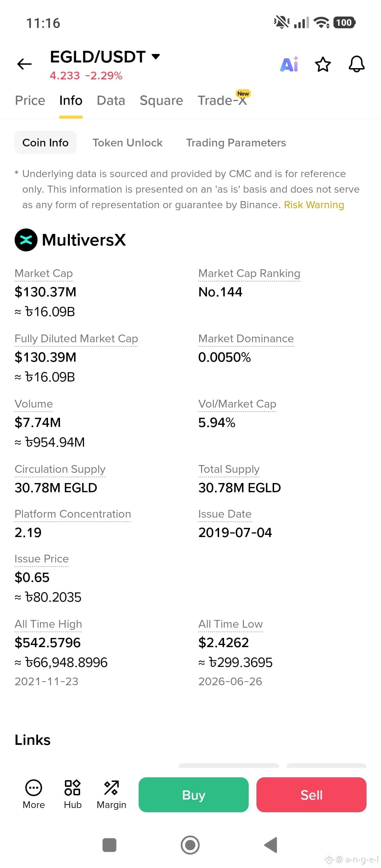The height and width of the screenshot is (868, 381).
Task: Open the More options icon
Action: tap(34, 788)
